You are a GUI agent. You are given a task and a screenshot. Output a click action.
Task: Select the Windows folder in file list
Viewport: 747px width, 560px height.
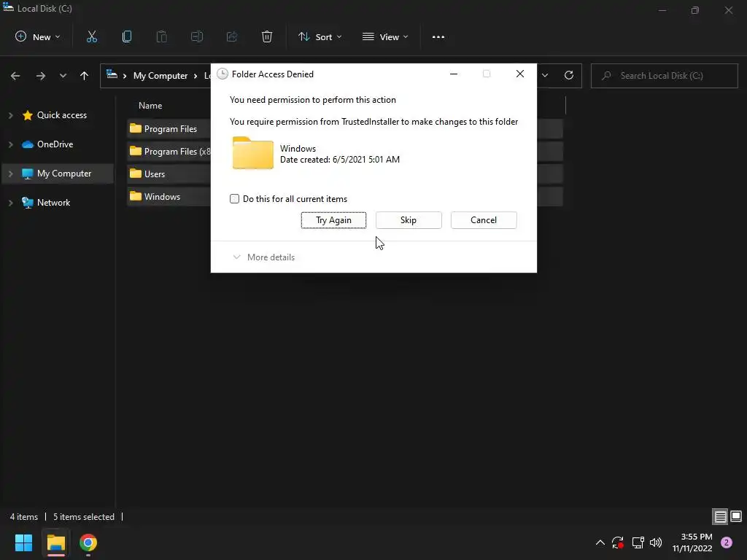coord(169,197)
